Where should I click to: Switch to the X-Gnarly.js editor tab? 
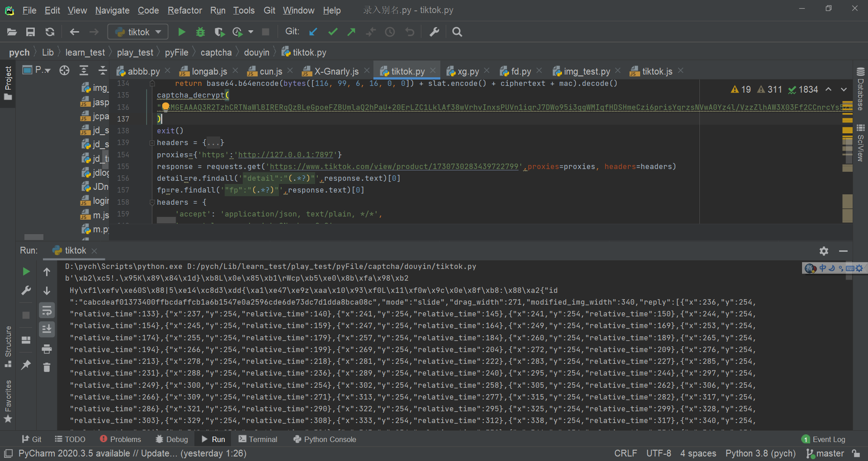coord(336,71)
